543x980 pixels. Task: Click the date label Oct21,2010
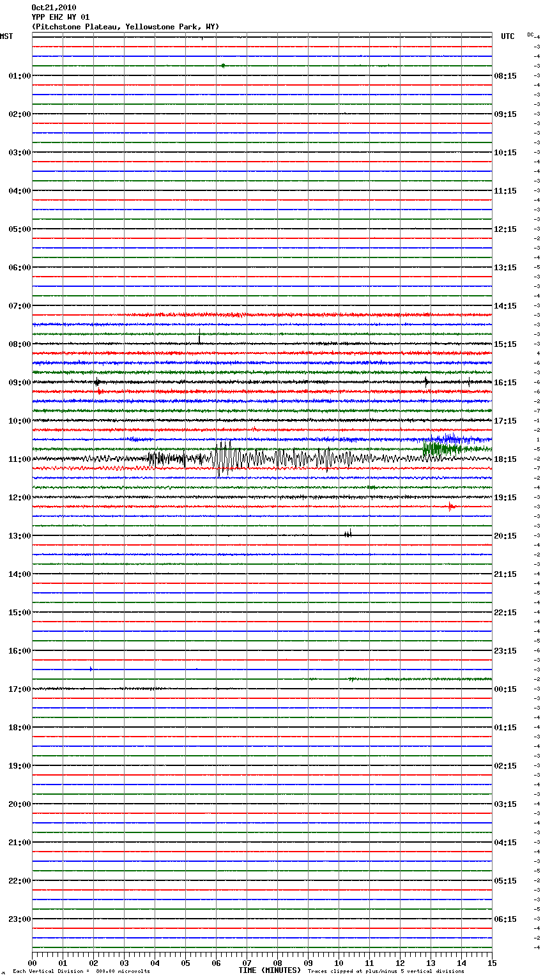[x=54, y=8]
